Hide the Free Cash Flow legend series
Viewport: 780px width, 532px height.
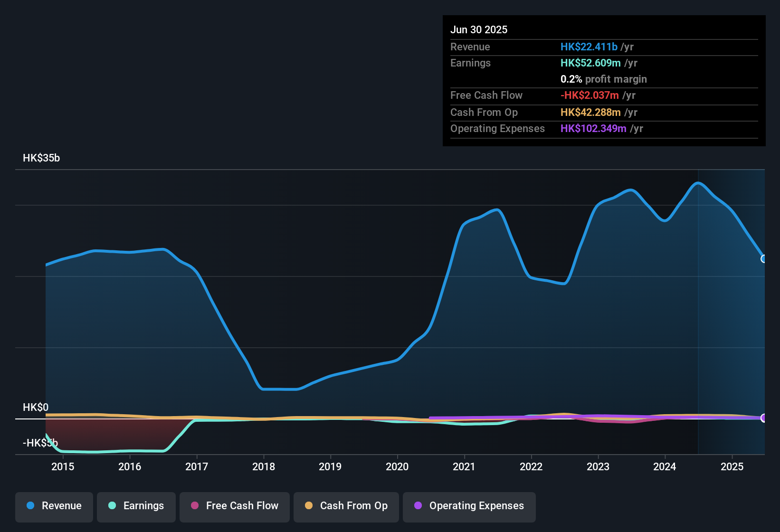point(235,506)
